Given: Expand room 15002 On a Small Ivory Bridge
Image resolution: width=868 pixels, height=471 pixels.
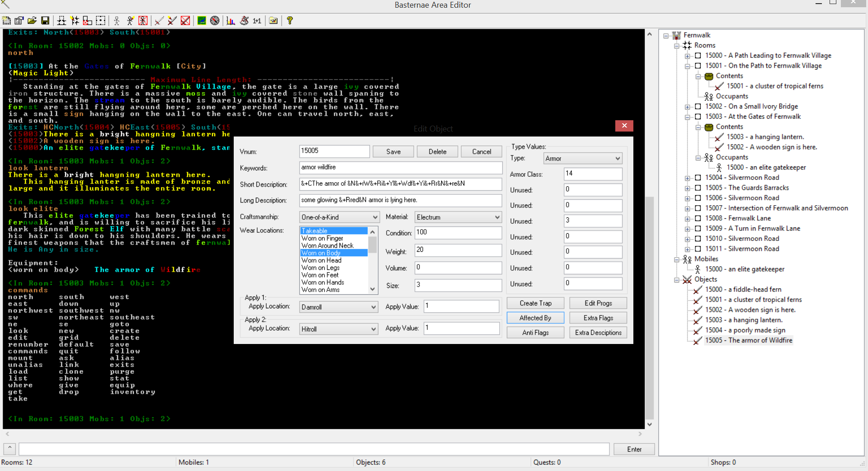Looking at the screenshot, I should (x=687, y=107).
